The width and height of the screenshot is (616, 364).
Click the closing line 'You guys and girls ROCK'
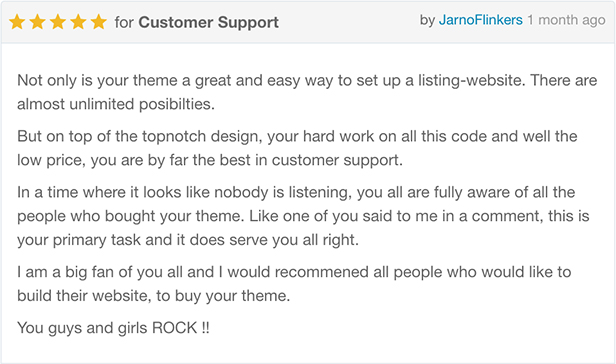113,328
